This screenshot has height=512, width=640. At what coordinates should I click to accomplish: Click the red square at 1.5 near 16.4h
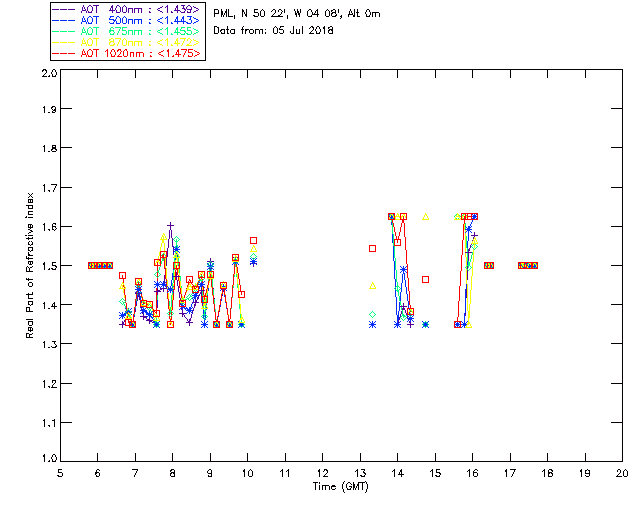coord(489,265)
